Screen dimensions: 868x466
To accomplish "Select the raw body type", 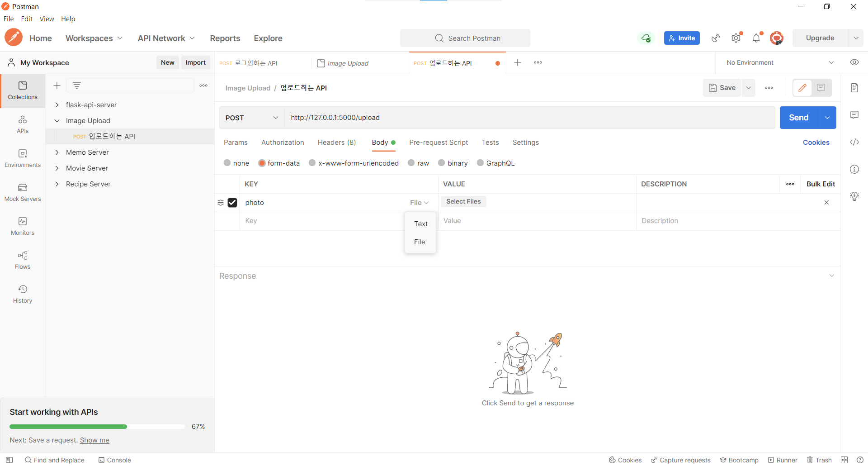I will (411, 163).
